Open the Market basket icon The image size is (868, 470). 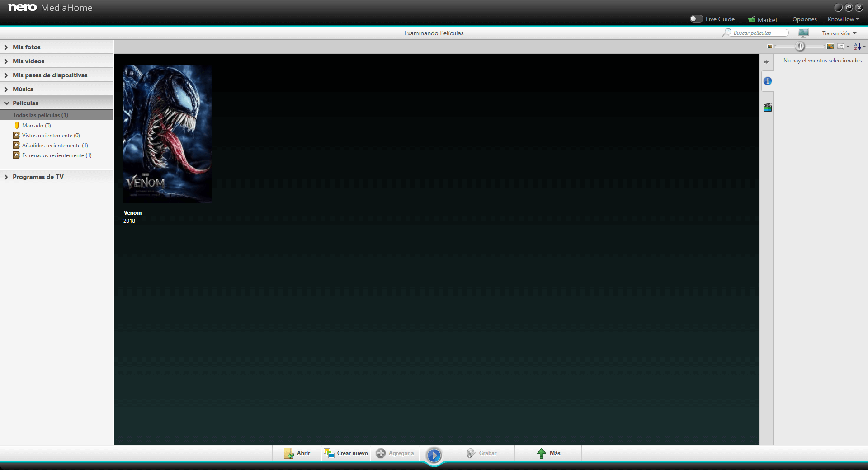(x=752, y=19)
